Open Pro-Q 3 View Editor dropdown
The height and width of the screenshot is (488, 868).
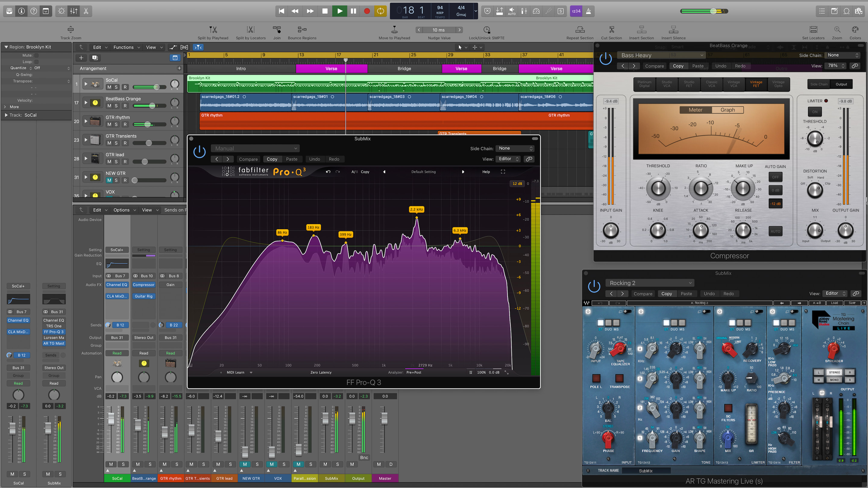coord(509,159)
